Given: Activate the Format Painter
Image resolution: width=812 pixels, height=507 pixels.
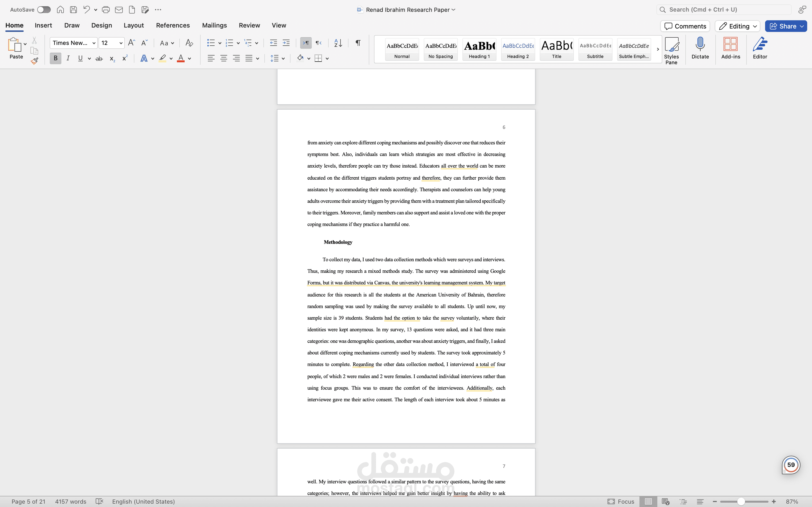Looking at the screenshot, I should click(35, 61).
